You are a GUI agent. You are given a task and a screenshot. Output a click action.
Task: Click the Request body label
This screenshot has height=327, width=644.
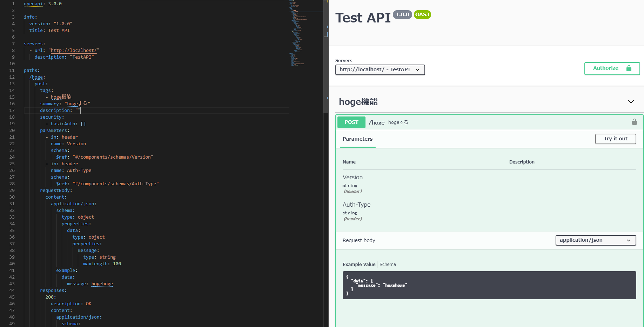click(x=359, y=240)
